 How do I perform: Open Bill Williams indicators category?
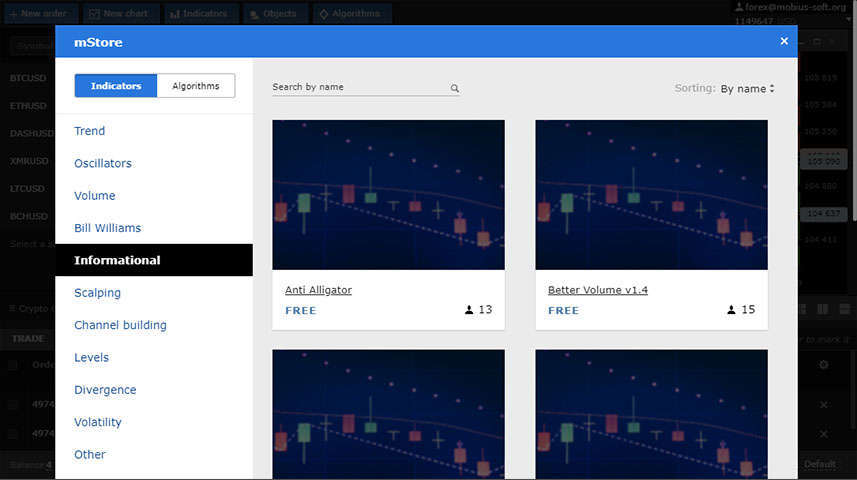pos(108,228)
